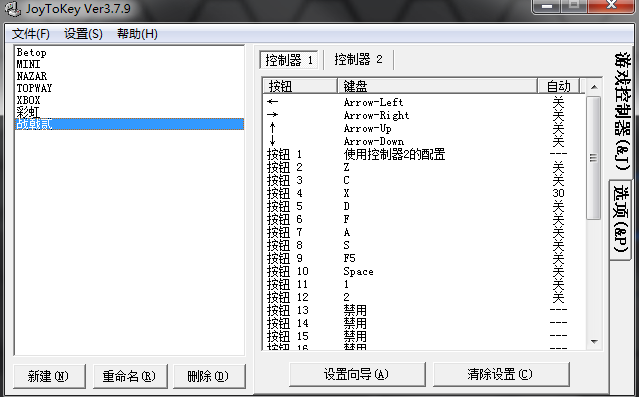Select the TOPWAY profile
This screenshot has width=639, height=397.
(130, 88)
